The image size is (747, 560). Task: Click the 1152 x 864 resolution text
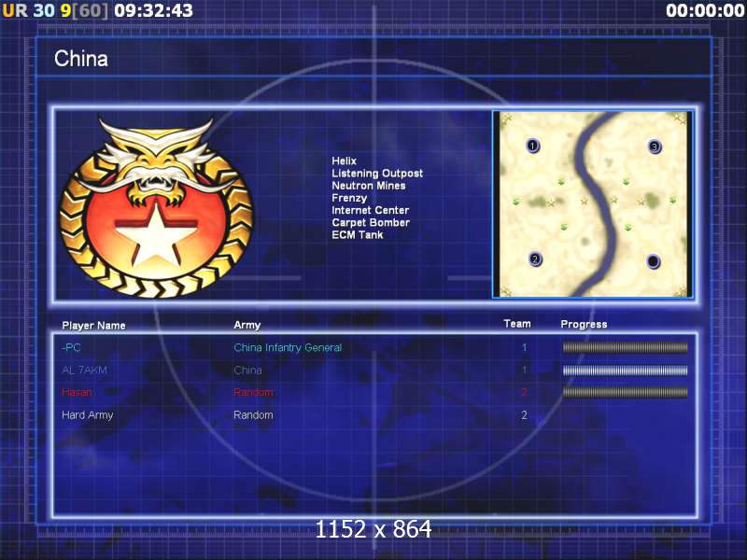coord(373,529)
